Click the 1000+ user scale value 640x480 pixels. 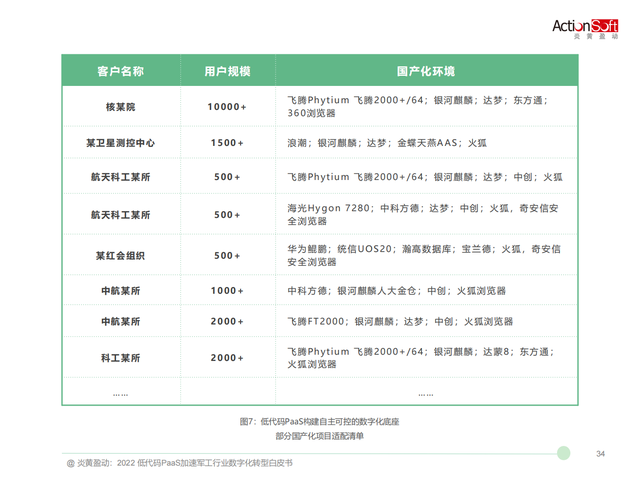227,291
